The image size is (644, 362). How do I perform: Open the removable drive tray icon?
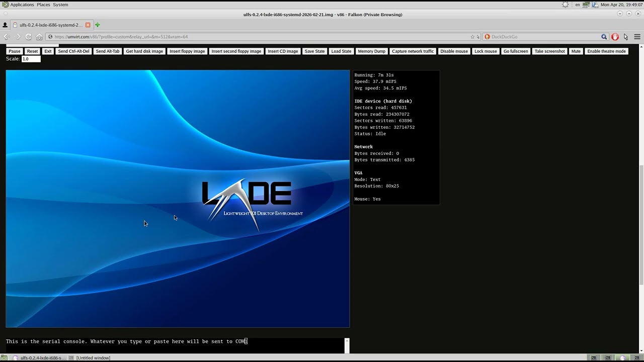coord(595,5)
